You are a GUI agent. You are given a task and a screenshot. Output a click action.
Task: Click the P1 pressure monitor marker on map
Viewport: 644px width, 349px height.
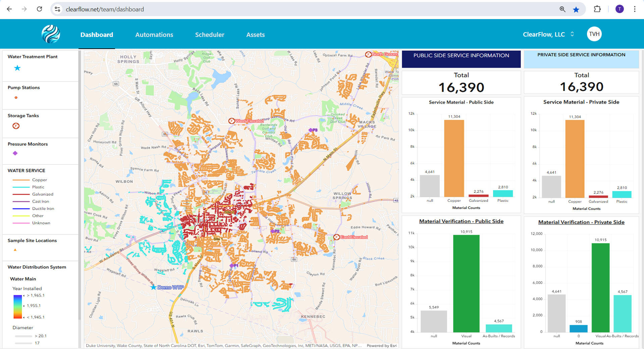231,265
